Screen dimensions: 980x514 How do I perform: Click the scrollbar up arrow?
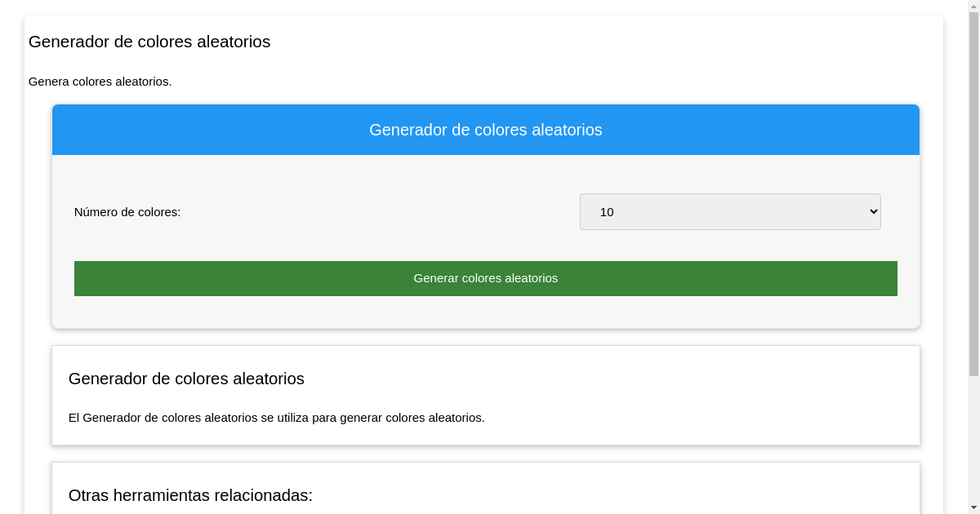(x=973, y=6)
